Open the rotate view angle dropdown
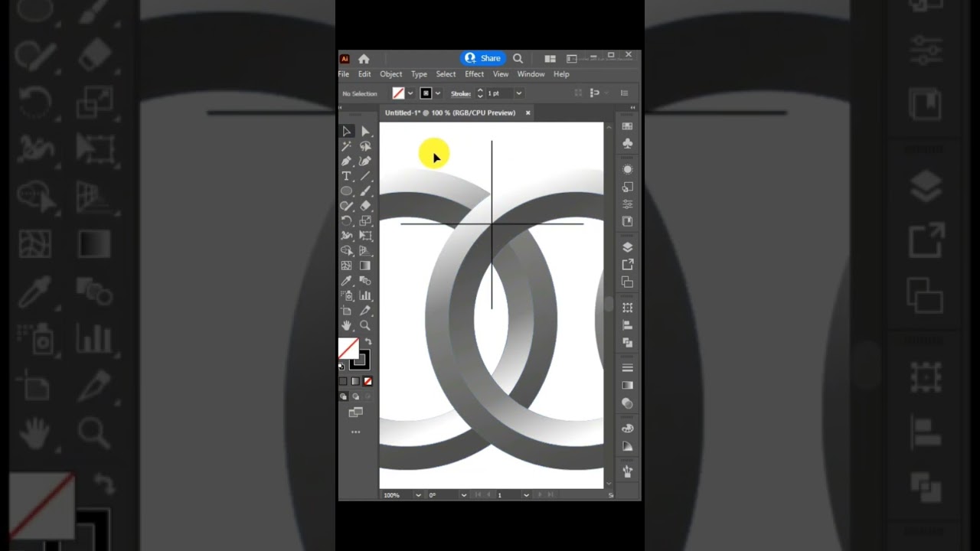Viewport: 980px width, 551px height. coord(464,495)
